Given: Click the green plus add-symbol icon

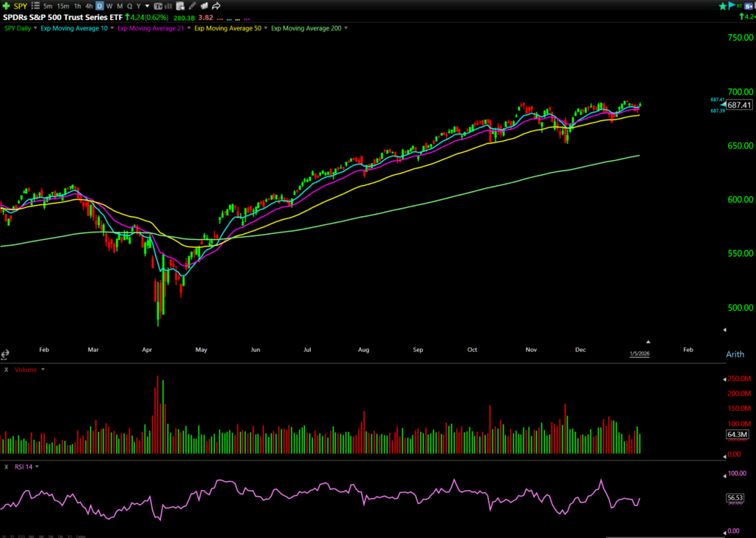Looking at the screenshot, I should (7, 6).
